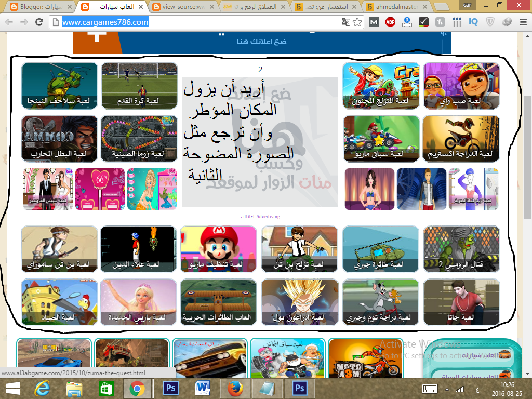Image resolution: width=532 pixels, height=399 pixels.
Task: Click the ضع اعلانك هنا banner
Action: [x=262, y=42]
